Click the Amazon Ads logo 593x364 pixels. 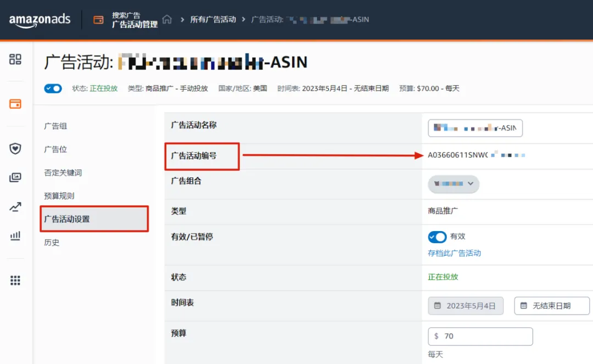coord(40,20)
